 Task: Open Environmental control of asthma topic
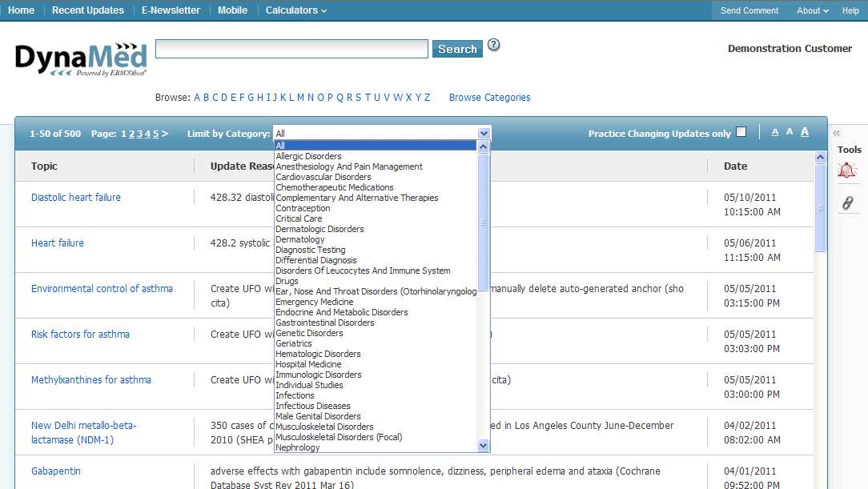[x=102, y=289]
